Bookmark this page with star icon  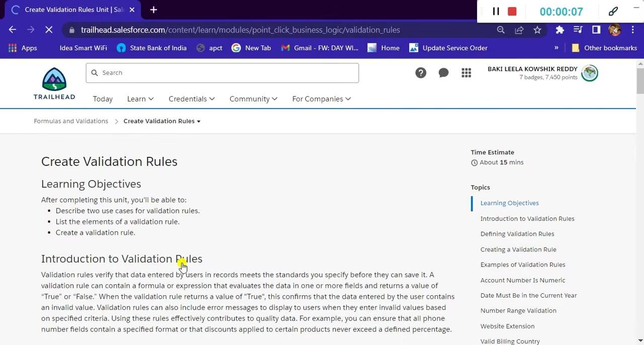[537, 30]
